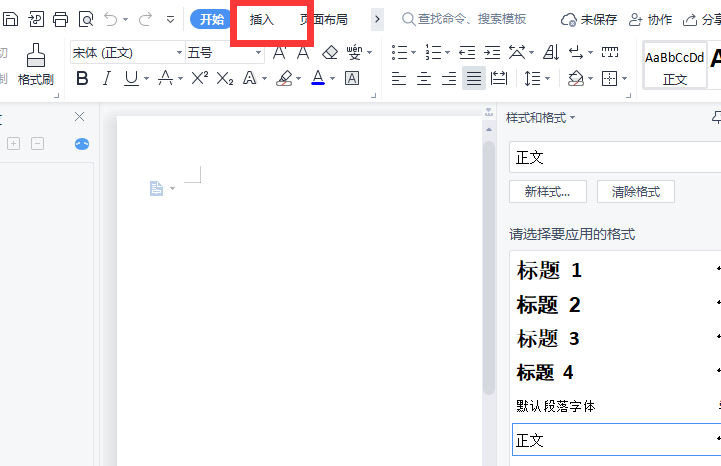Apply subscript formatting
This screenshot has width=721, height=466.
tap(225, 78)
